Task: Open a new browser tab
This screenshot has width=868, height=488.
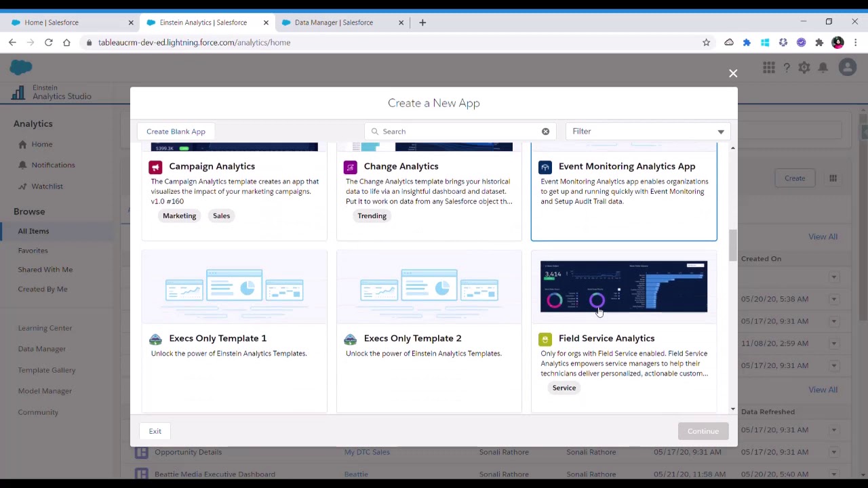Action: [x=422, y=22]
